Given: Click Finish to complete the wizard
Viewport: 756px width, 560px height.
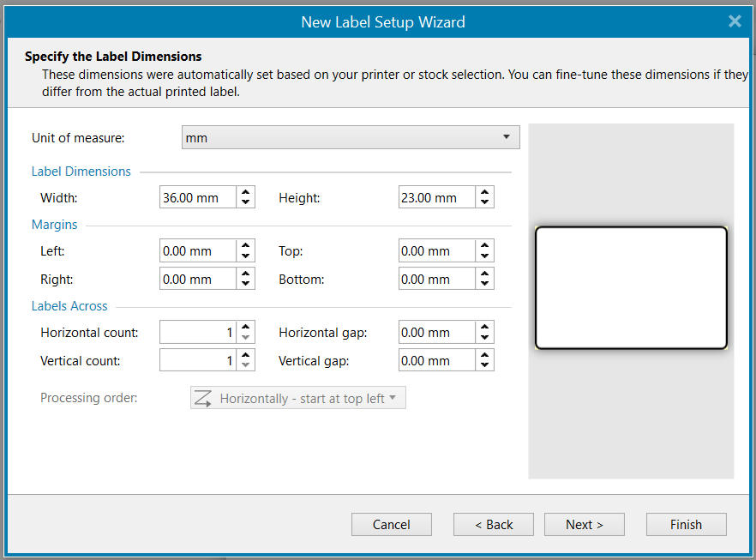Looking at the screenshot, I should [686, 524].
